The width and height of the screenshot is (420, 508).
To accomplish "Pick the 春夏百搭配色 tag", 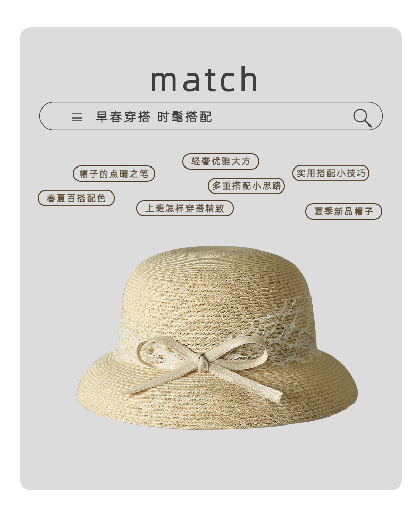I will 77,198.
